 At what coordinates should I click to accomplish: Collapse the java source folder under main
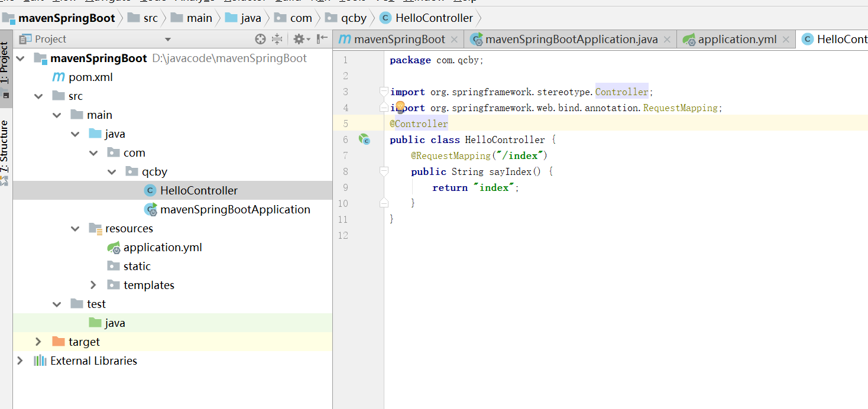pyautogui.click(x=75, y=134)
